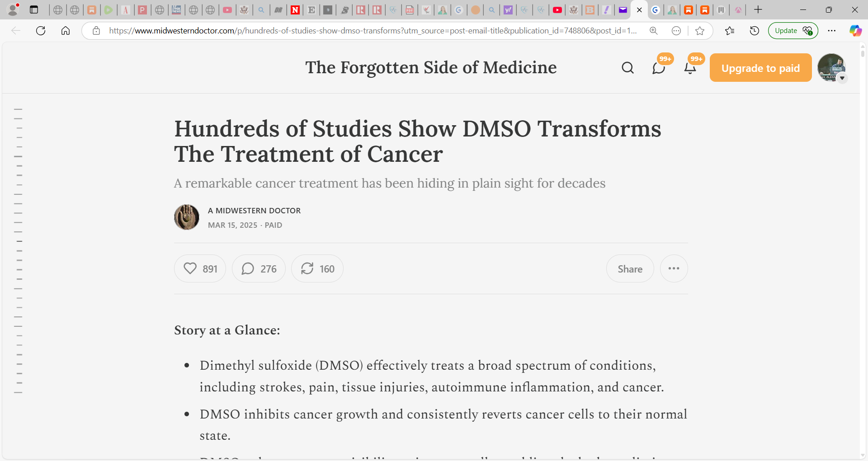Open the post's more options ellipsis menu
868x461 pixels.
coord(673,268)
